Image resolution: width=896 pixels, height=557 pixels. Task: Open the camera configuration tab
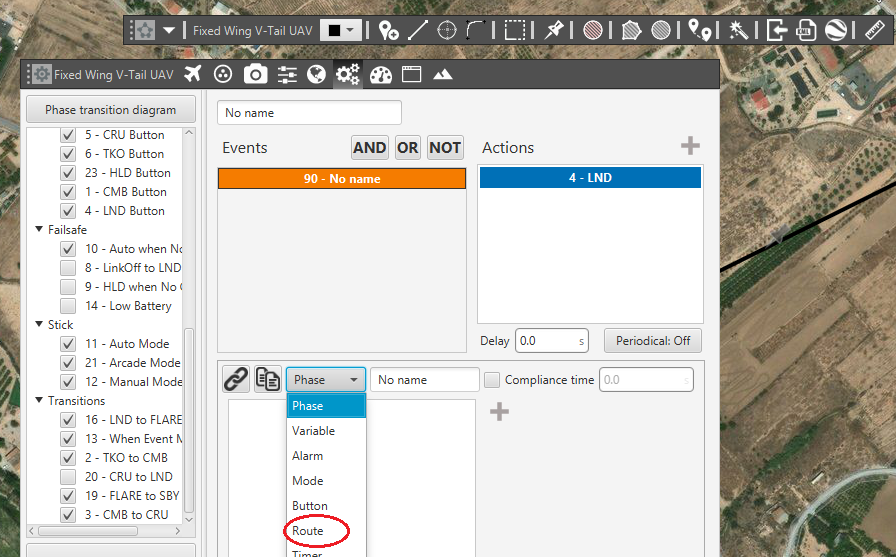pyautogui.click(x=255, y=74)
